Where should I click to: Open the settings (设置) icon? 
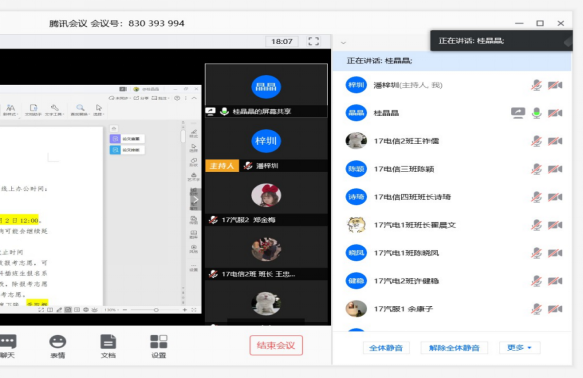point(159,346)
